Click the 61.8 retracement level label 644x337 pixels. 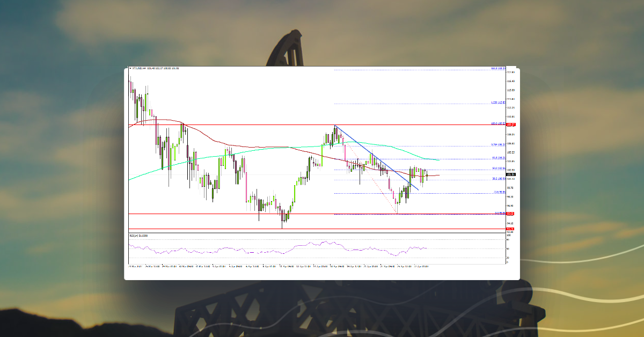coord(498,157)
